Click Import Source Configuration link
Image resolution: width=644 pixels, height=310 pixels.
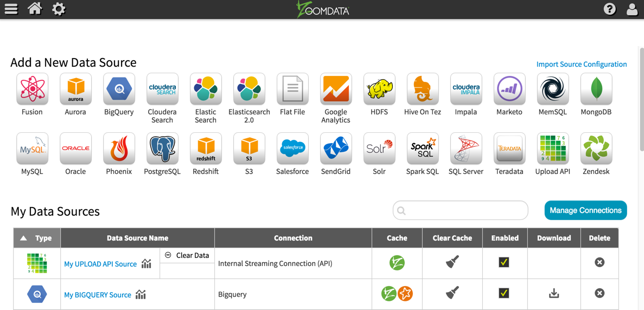[x=582, y=64]
